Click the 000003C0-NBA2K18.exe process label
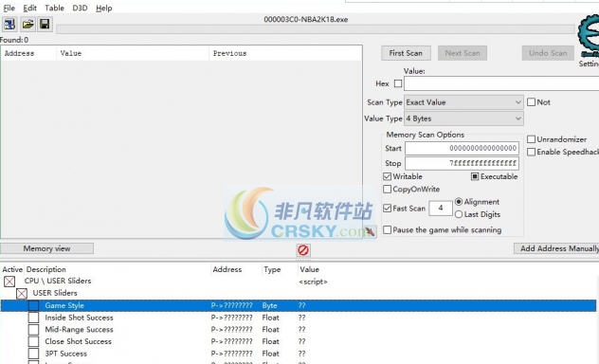This screenshot has height=364, width=599. pyautogui.click(x=305, y=20)
